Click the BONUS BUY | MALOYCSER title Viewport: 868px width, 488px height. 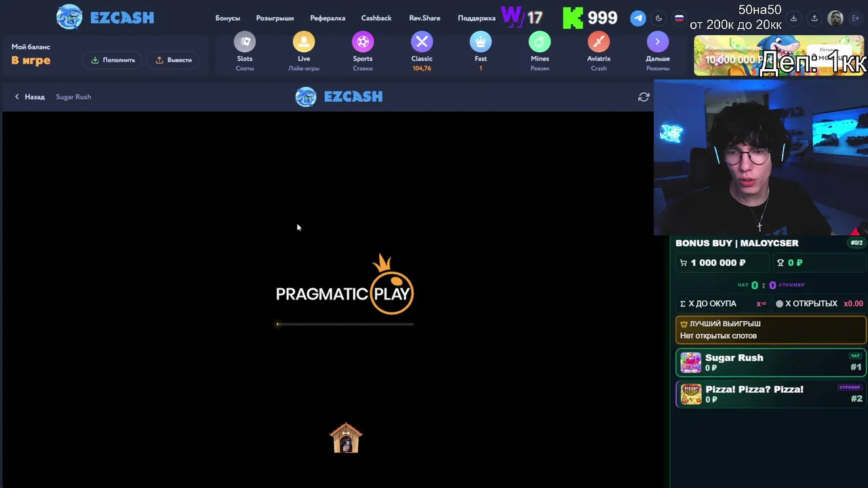coord(736,243)
